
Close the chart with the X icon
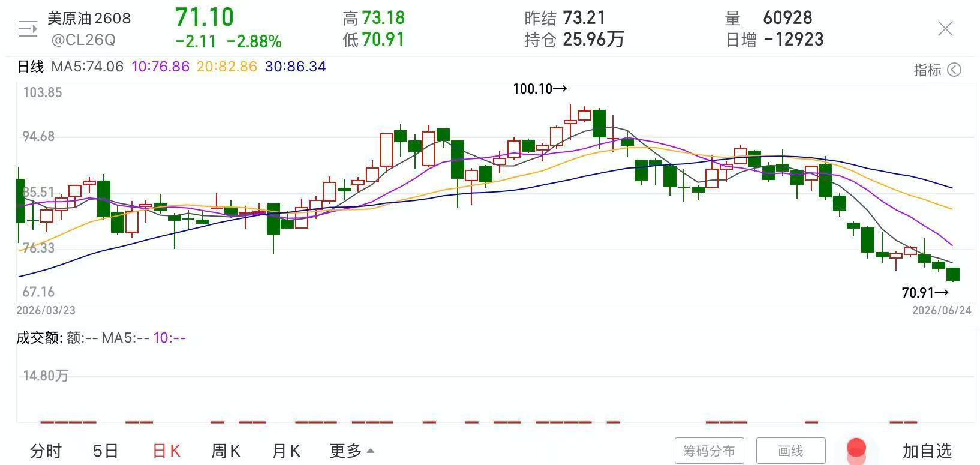point(945,28)
